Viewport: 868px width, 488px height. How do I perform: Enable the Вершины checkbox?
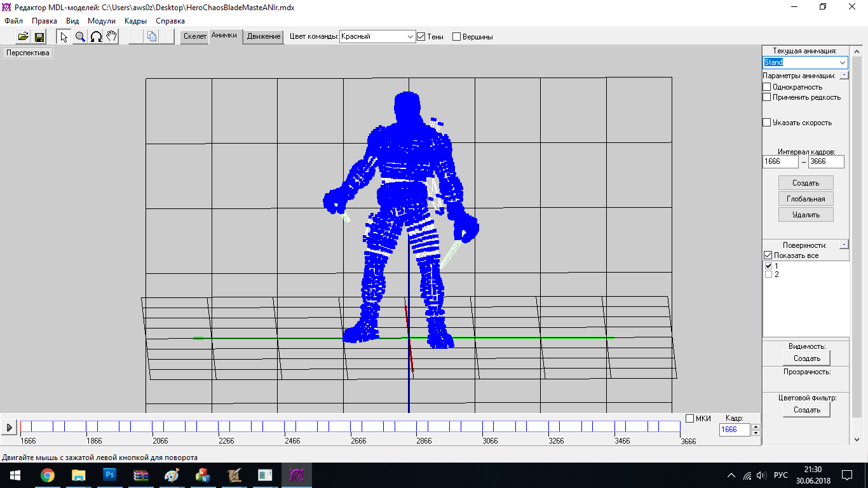click(x=456, y=37)
